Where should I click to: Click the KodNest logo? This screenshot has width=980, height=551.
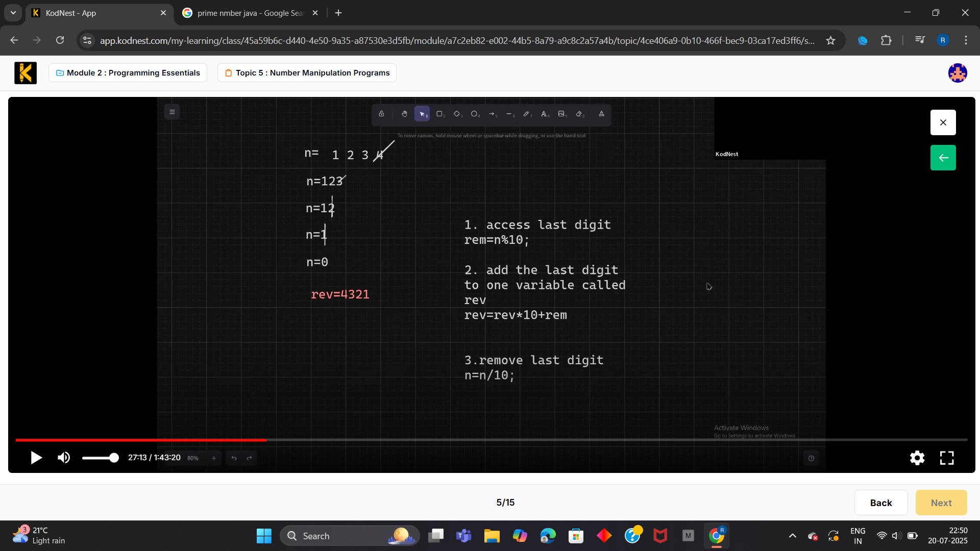[x=26, y=73]
